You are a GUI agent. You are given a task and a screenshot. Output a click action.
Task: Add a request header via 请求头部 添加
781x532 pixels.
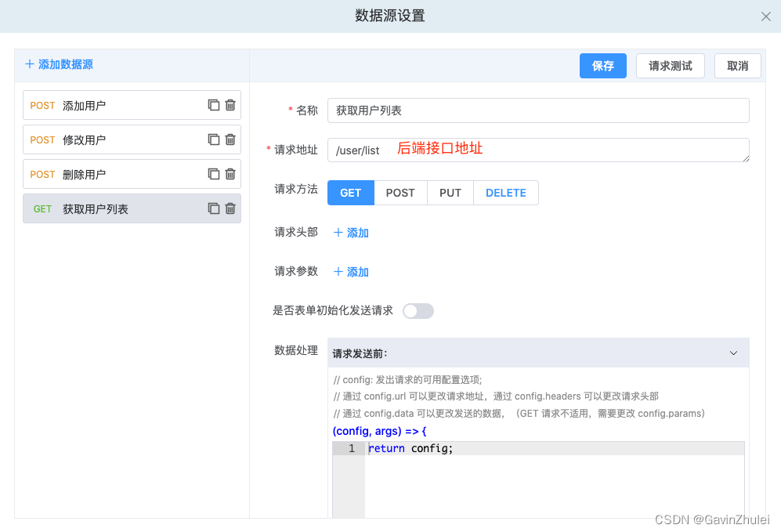[350, 233]
